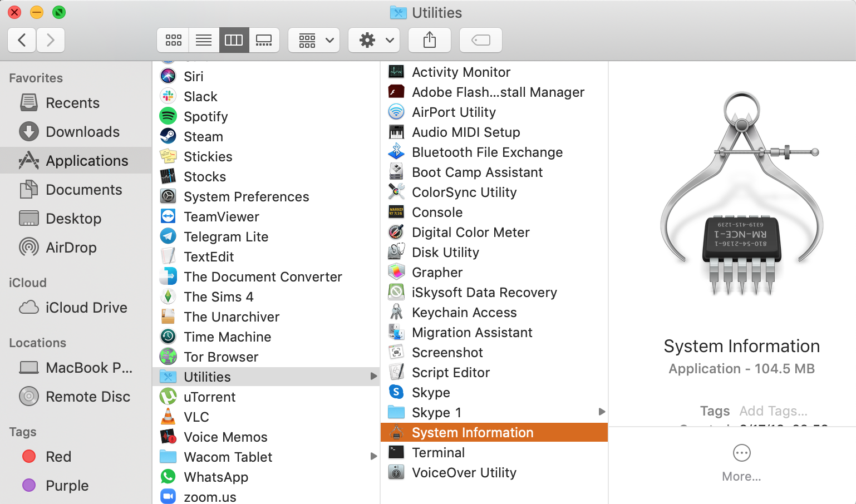Viewport: 856px width, 504px height.
Task: Open Downloads in the sidebar
Action: [x=76, y=132]
